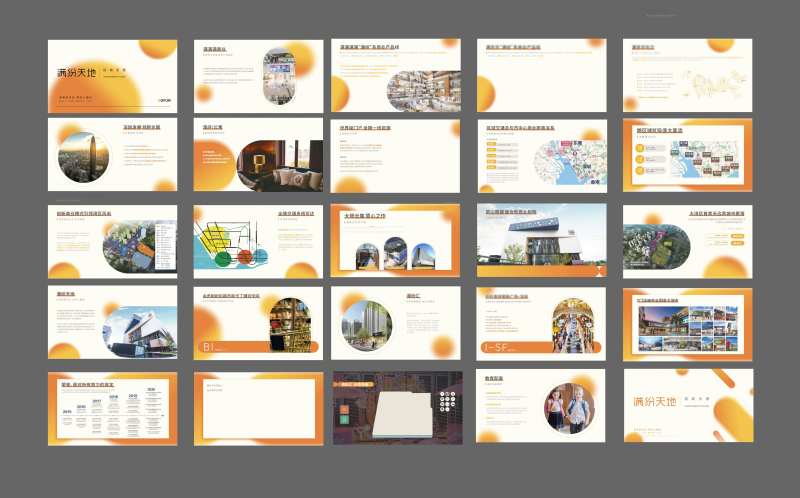Viewport: 800px width, 498px height.
Task: Select the 1-5F slide with arched mall photo
Action: (541, 324)
